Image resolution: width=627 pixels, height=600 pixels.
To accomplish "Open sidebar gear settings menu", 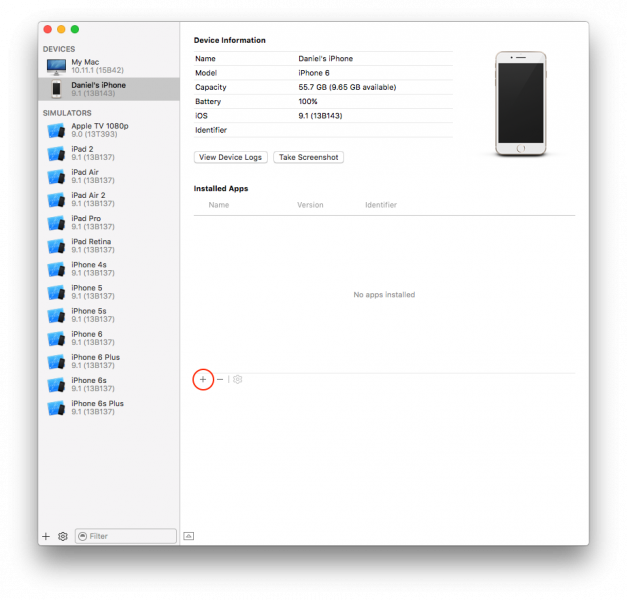I will click(63, 536).
